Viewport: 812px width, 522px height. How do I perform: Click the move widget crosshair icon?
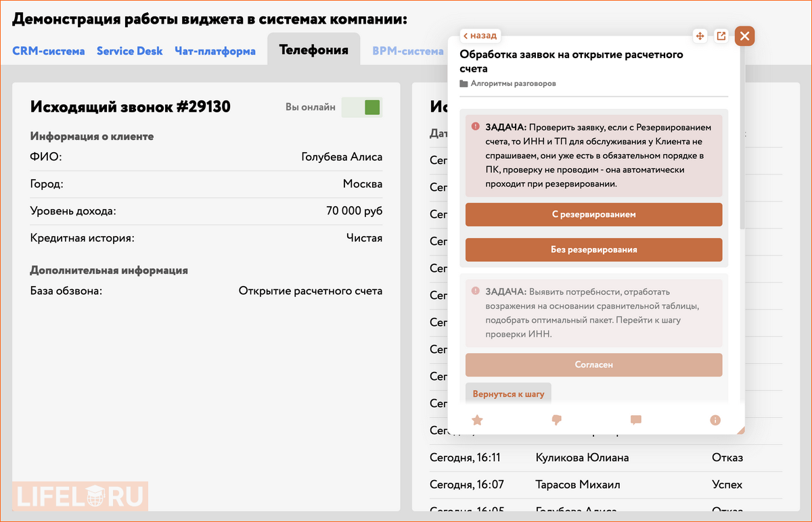click(x=700, y=36)
